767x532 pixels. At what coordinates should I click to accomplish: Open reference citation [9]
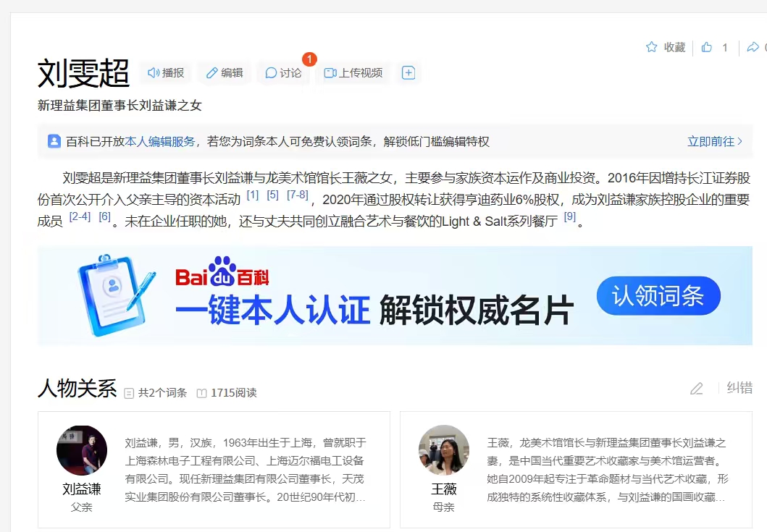tap(570, 216)
